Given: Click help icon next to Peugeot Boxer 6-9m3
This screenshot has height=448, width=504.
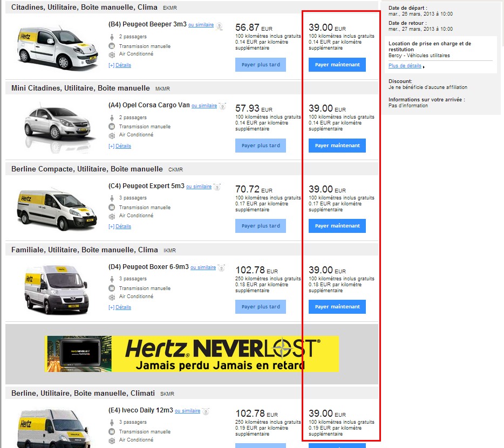Looking at the screenshot, I should click(x=221, y=268).
